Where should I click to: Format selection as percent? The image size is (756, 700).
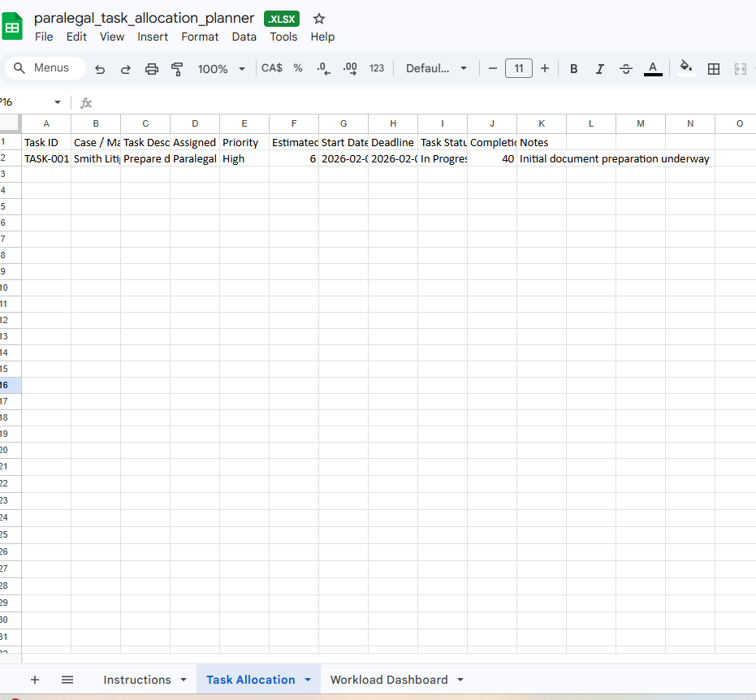point(297,68)
